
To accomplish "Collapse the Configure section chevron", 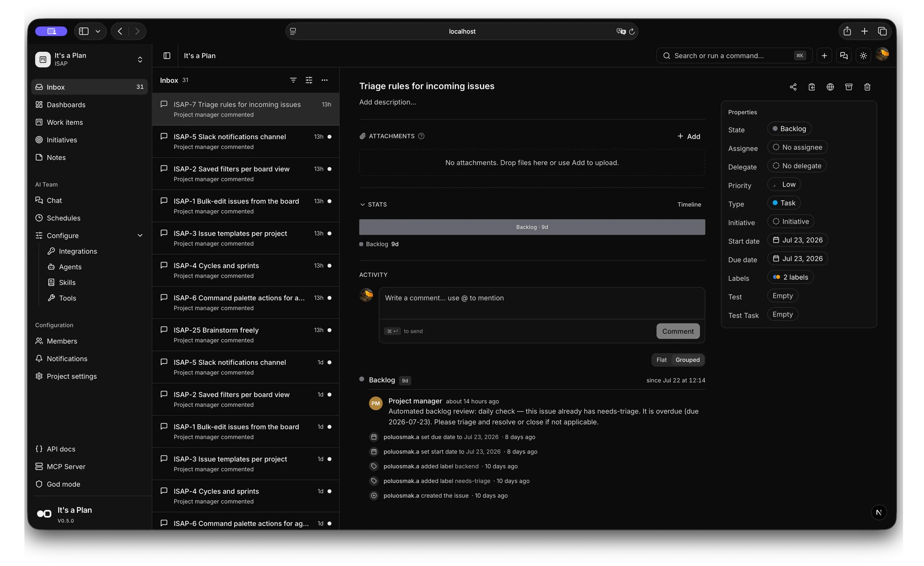I will 140,236.
